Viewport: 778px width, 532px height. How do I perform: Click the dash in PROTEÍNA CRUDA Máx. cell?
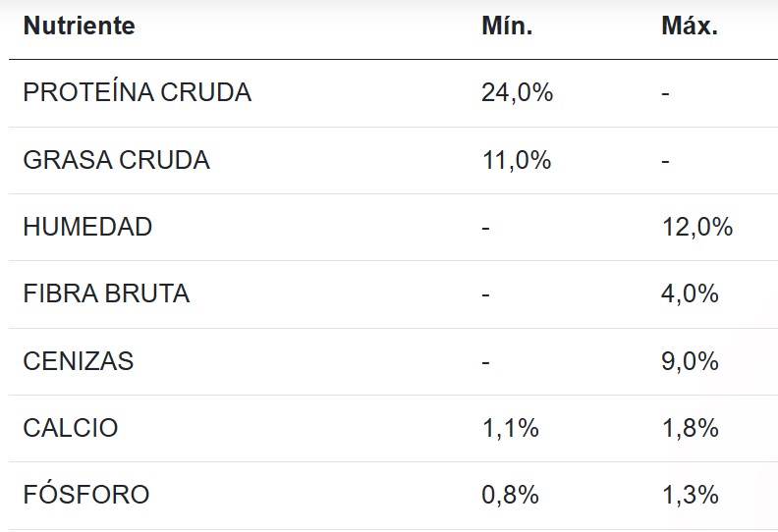point(666,93)
